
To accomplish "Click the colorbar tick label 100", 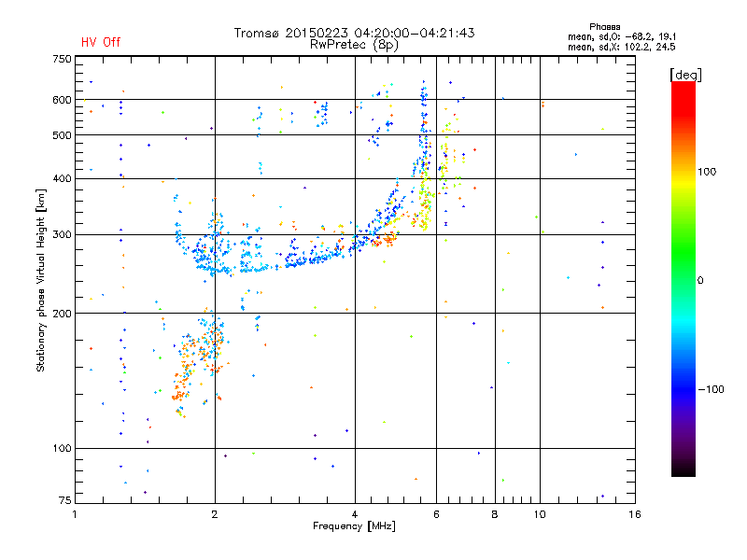I will tap(707, 172).
